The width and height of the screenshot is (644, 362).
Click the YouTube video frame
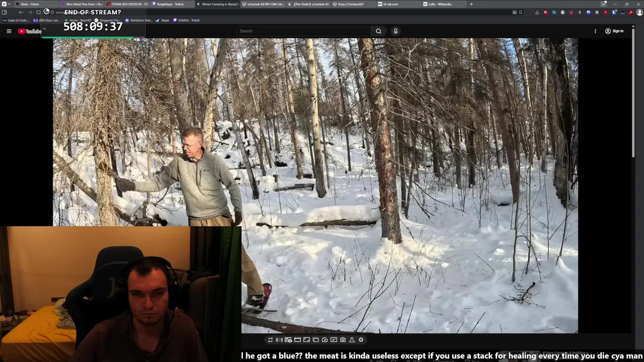point(315,186)
